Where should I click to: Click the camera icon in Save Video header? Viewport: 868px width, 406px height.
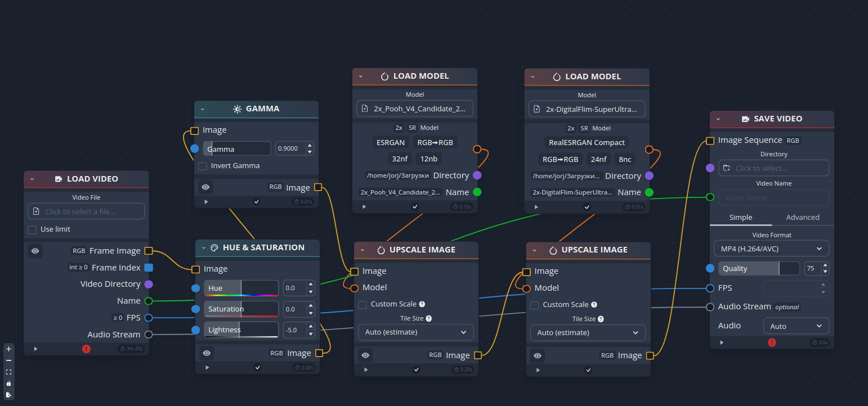745,119
